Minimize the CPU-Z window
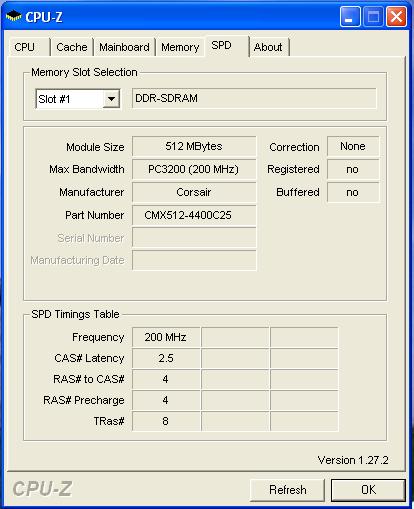 [350, 16]
